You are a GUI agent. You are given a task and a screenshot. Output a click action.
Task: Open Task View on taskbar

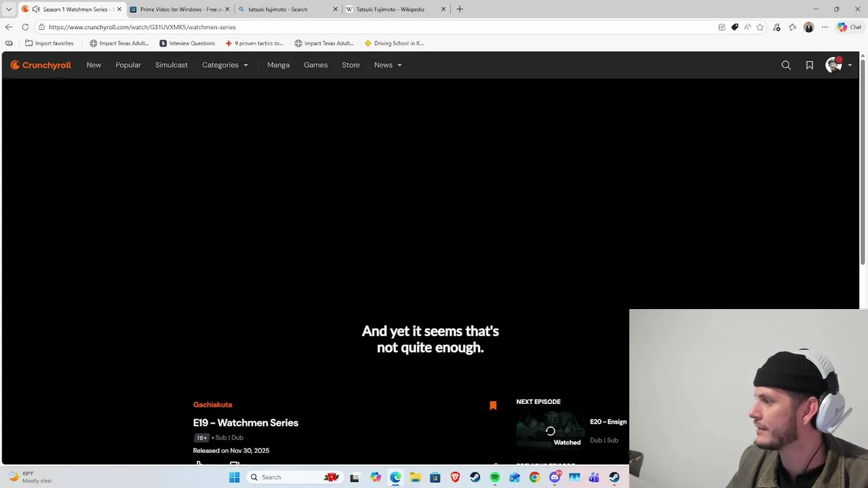point(354,477)
